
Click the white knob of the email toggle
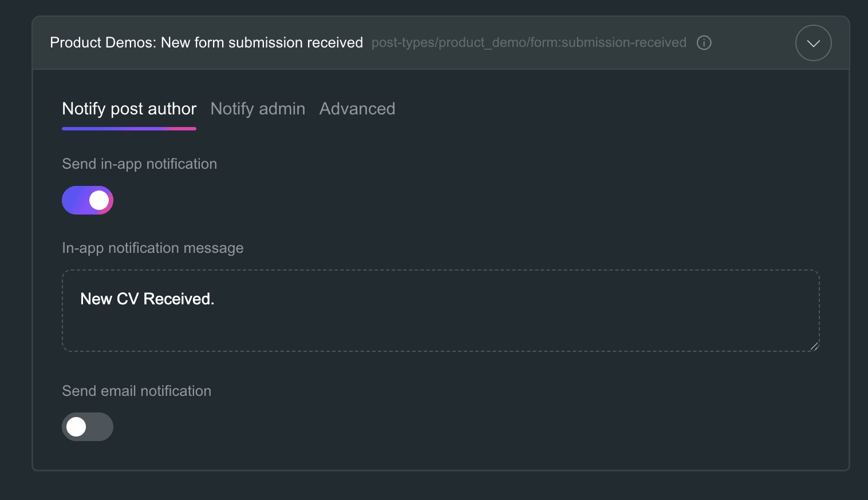coord(76,427)
